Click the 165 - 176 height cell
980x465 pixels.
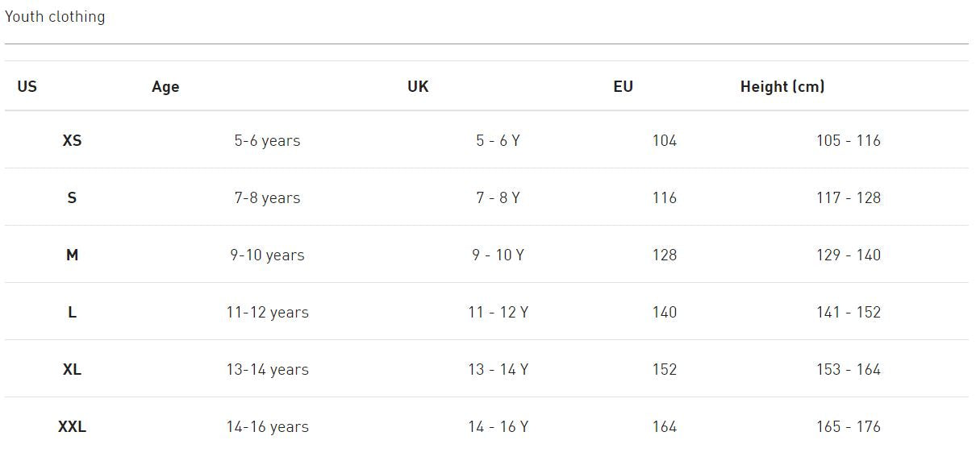[x=848, y=426]
